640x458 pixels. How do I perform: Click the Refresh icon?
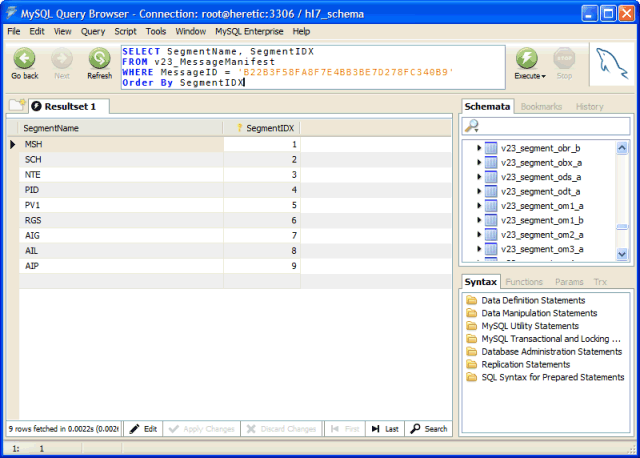point(100,58)
